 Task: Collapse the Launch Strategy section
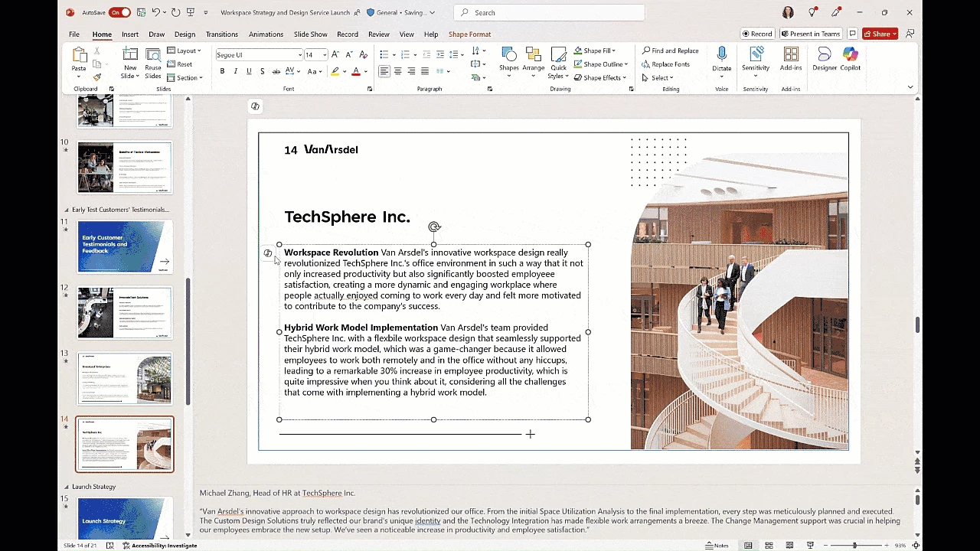pos(66,487)
